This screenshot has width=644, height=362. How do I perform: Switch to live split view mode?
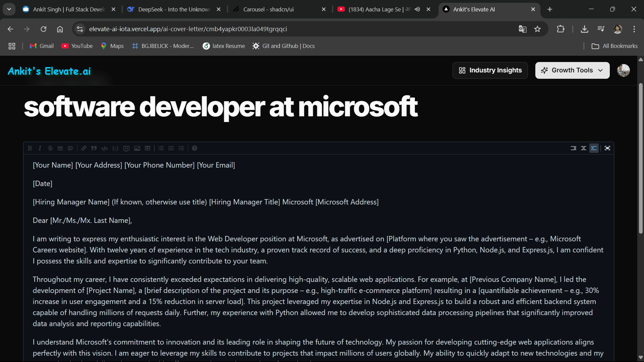click(x=584, y=148)
